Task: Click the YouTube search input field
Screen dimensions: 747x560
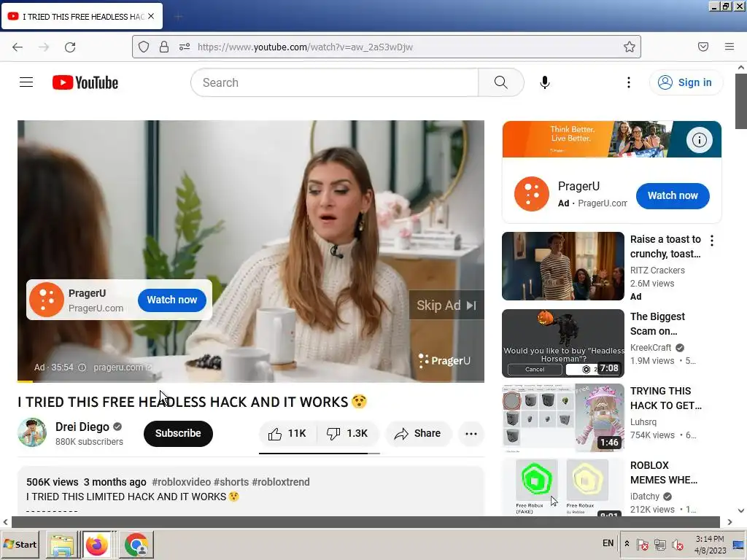Action: [334, 82]
